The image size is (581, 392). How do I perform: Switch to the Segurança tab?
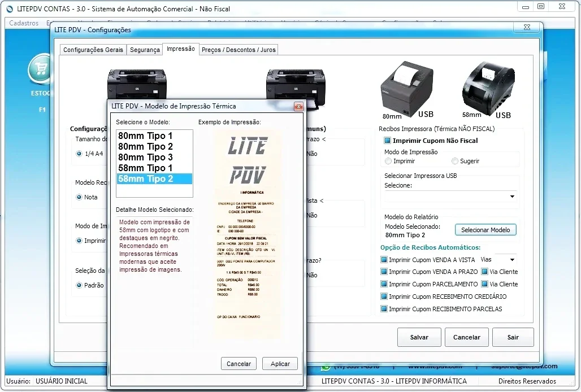pyautogui.click(x=145, y=50)
